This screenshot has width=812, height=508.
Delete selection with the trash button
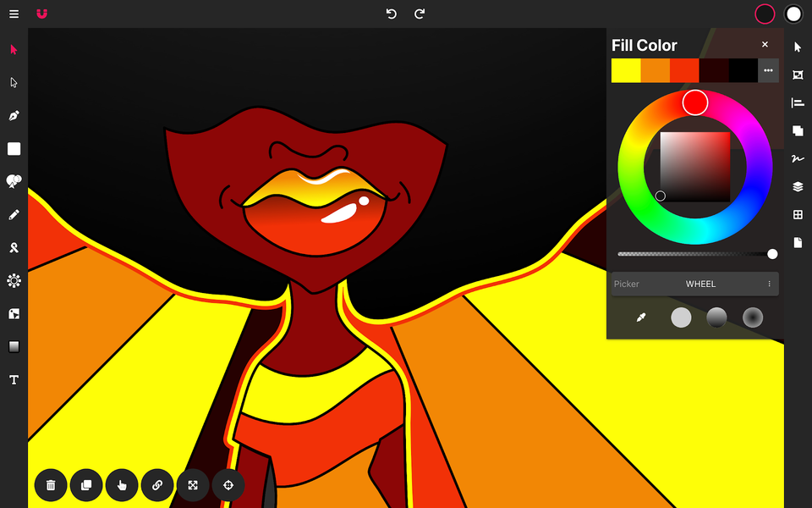51,485
